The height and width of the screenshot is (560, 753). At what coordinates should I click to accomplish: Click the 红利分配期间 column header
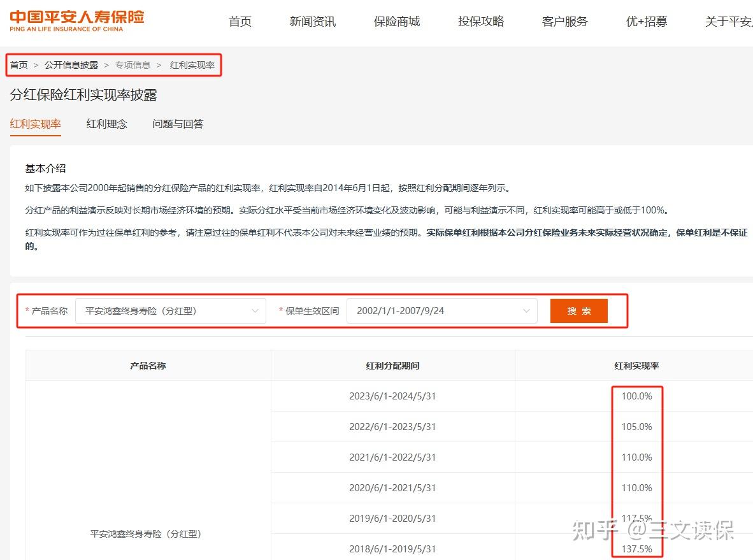(x=393, y=366)
